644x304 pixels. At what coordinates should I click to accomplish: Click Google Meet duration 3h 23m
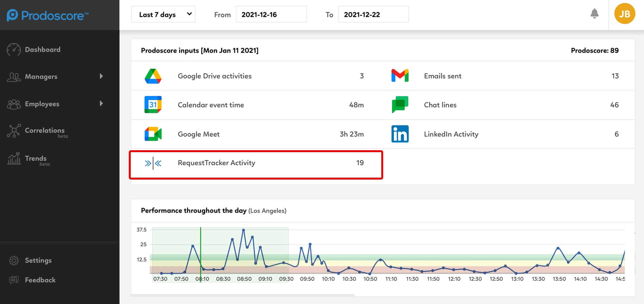coord(352,134)
